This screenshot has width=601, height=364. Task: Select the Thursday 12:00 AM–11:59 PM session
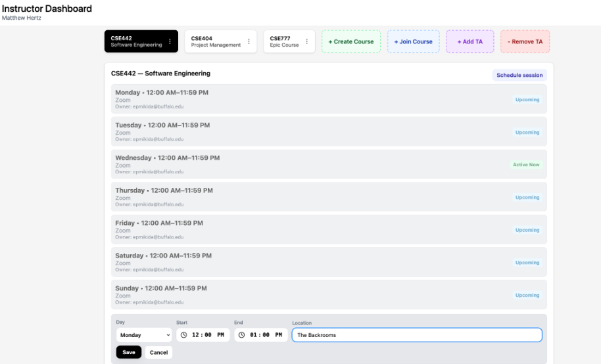(x=329, y=197)
